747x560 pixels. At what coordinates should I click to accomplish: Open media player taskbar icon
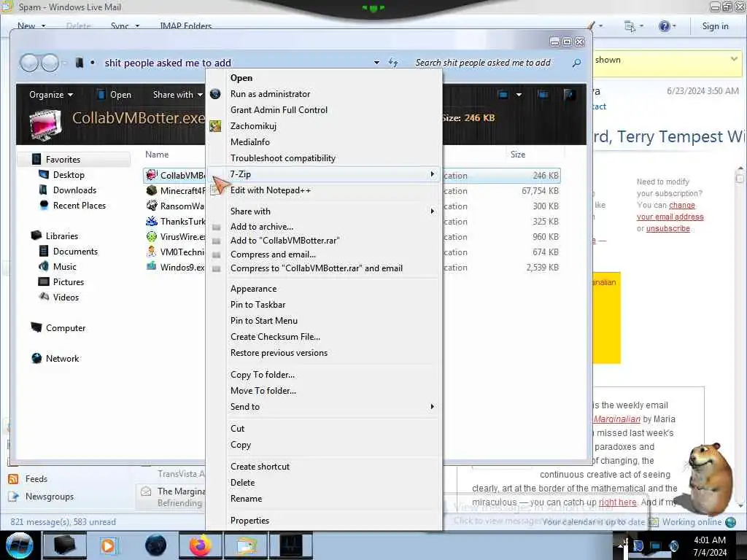click(x=108, y=545)
